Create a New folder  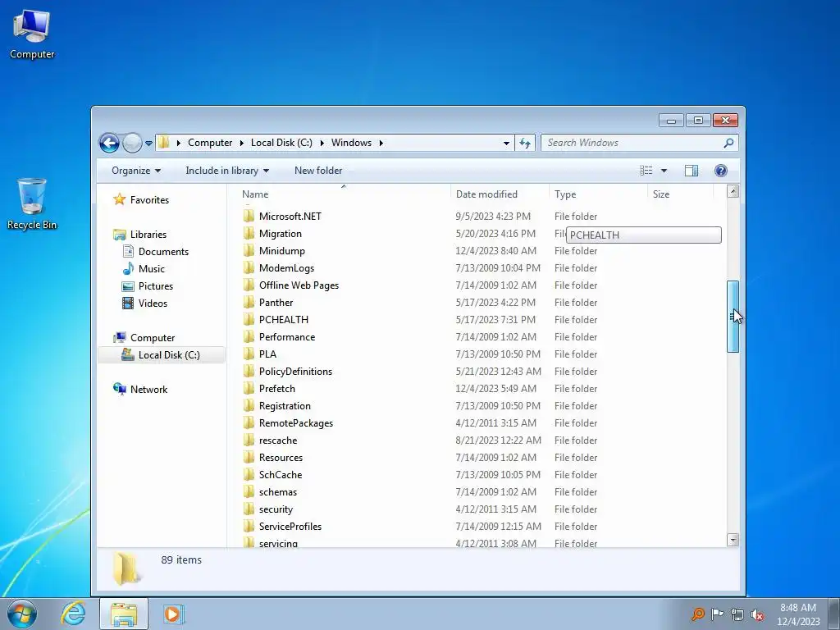318,171
